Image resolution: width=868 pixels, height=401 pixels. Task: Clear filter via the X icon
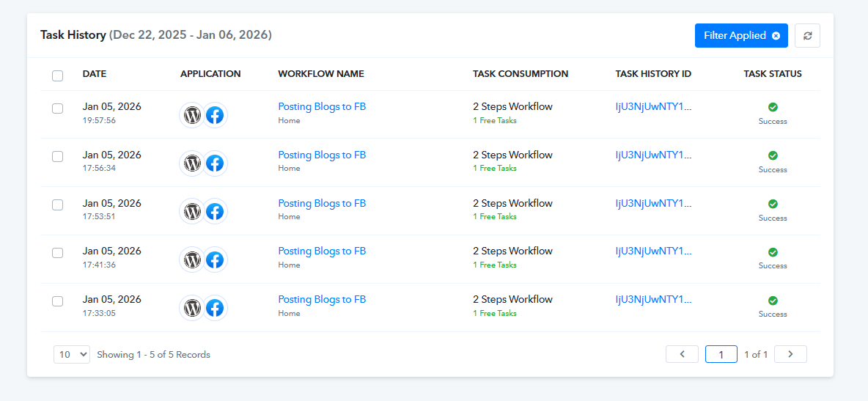pyautogui.click(x=776, y=36)
